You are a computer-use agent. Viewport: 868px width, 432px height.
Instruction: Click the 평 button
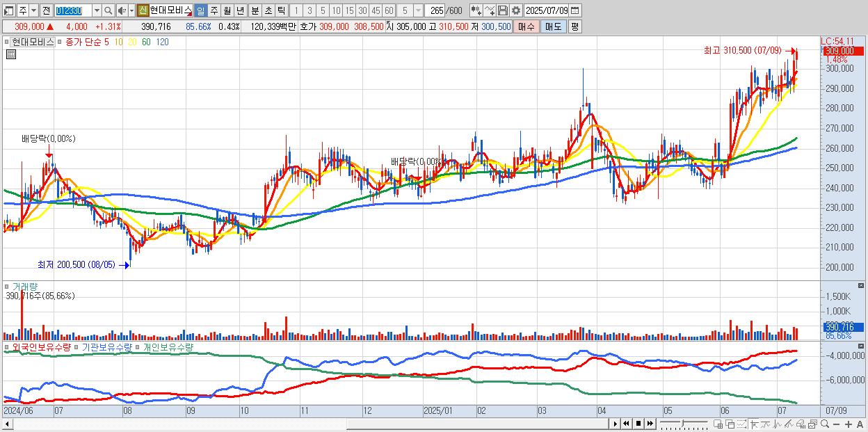coord(574,26)
